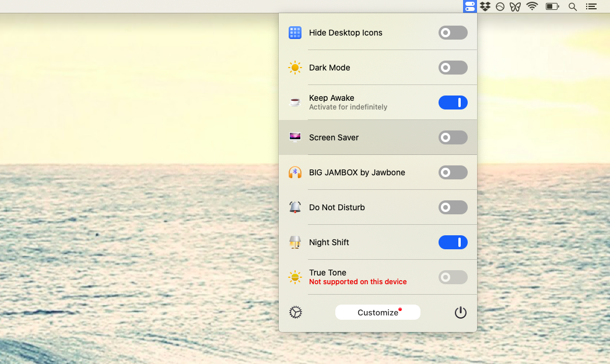Open the butterfly menu bar icon

tap(515, 6)
